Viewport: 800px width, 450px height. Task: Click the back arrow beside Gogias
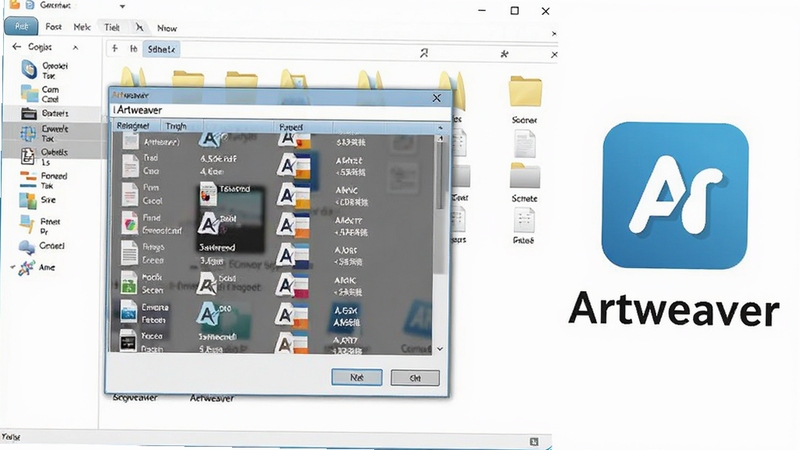pyautogui.click(x=16, y=46)
